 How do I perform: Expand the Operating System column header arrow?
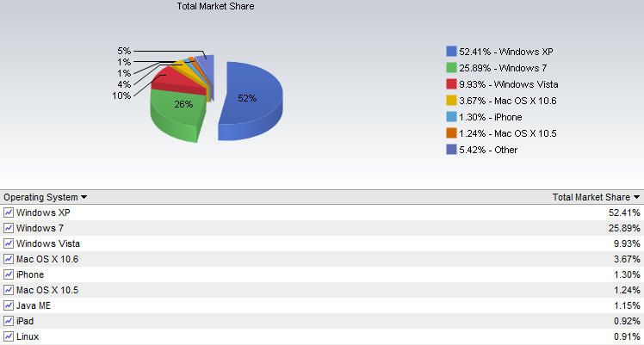tap(84, 198)
